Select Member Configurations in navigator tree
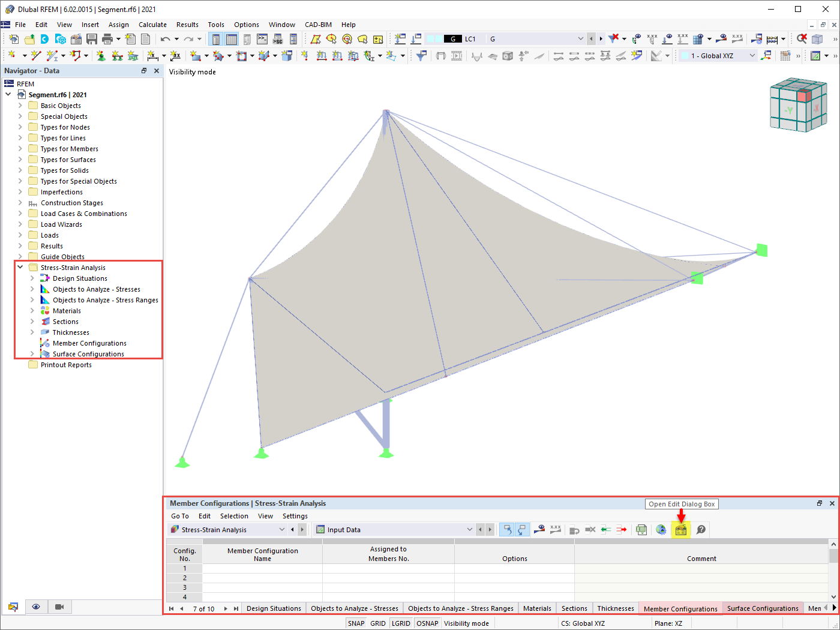 89,343
